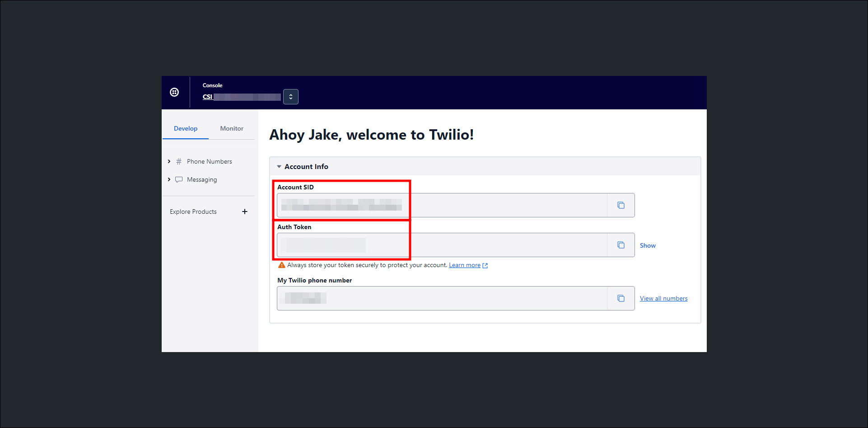Switch to the Monitor tab
868x428 pixels.
(232, 128)
